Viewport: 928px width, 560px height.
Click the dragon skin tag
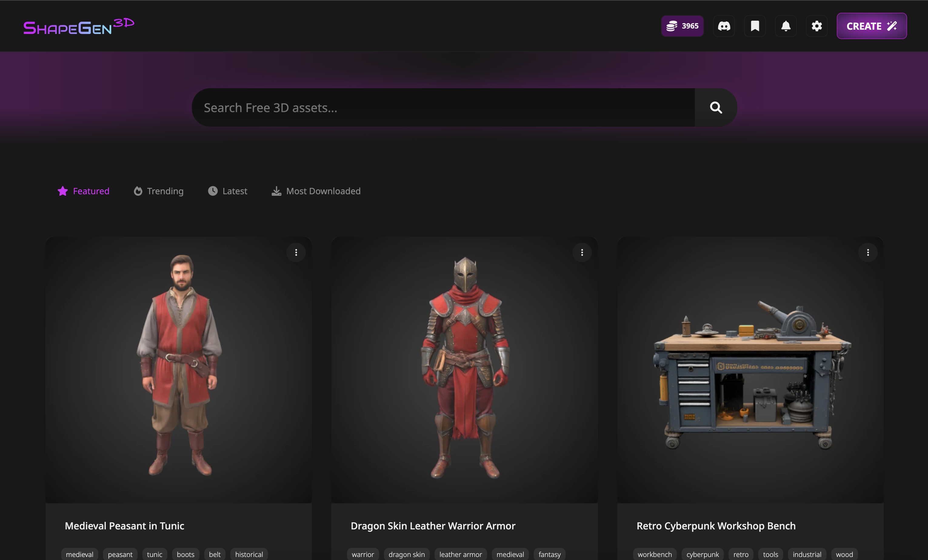click(x=406, y=554)
